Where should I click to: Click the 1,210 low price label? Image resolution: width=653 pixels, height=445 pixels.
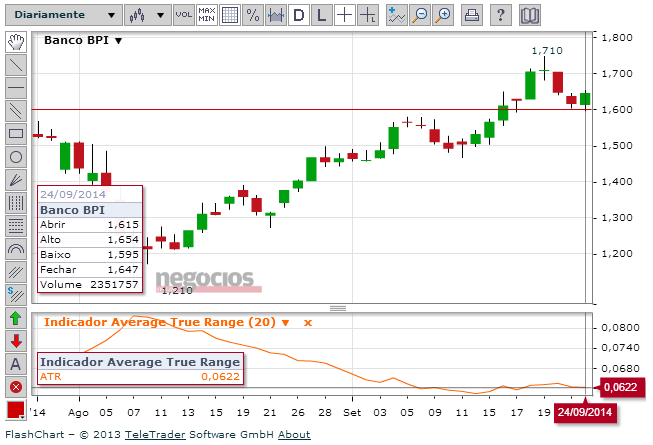177,291
